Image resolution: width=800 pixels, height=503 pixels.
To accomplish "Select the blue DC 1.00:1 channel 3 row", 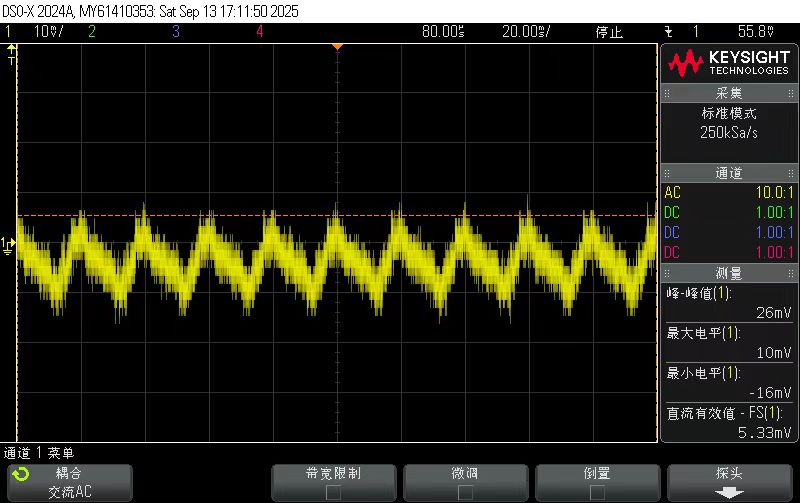I will 729,233.
